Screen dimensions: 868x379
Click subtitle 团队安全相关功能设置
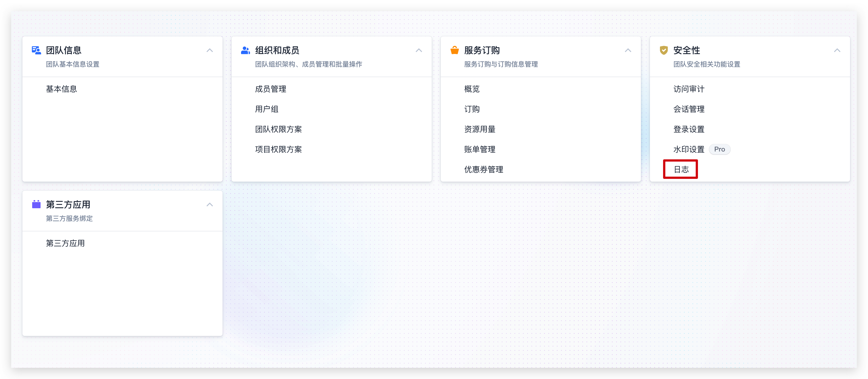707,64
